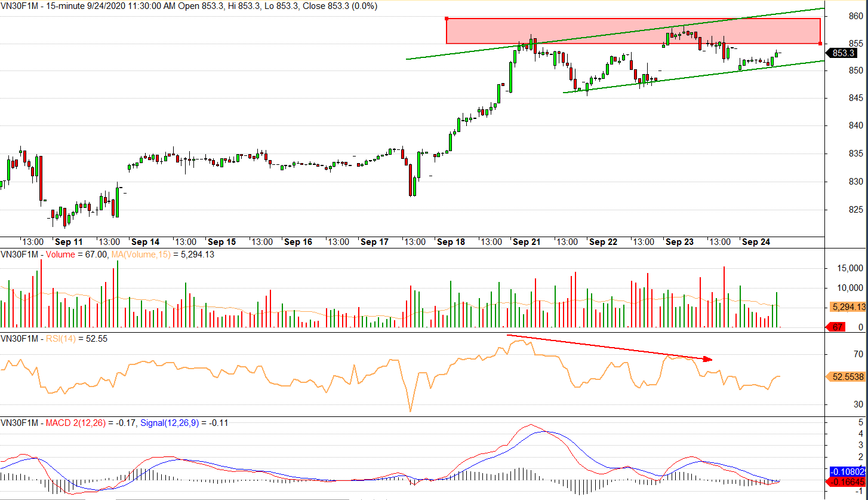Click the 10,000 volume axis label
Screen dimensions: 868x500
[851, 288]
